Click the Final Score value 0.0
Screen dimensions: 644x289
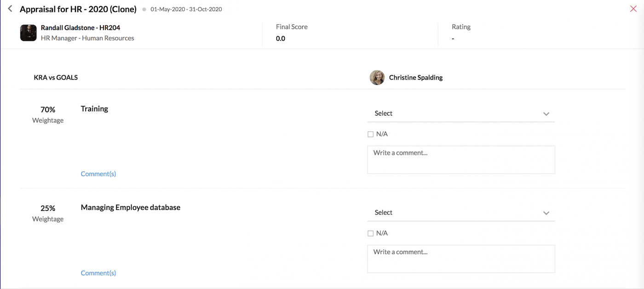point(281,39)
